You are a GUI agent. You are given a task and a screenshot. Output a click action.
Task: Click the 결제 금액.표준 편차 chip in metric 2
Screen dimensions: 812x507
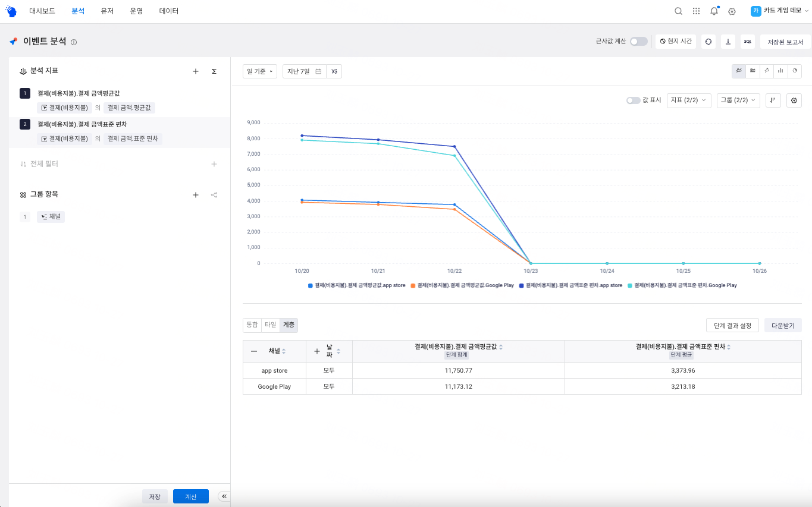(133, 138)
